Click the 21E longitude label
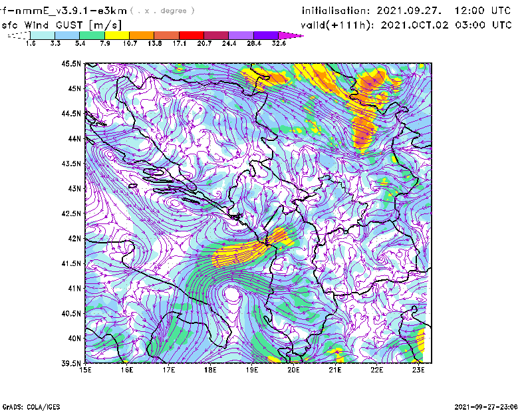532x411 pixels. pyautogui.click(x=335, y=370)
